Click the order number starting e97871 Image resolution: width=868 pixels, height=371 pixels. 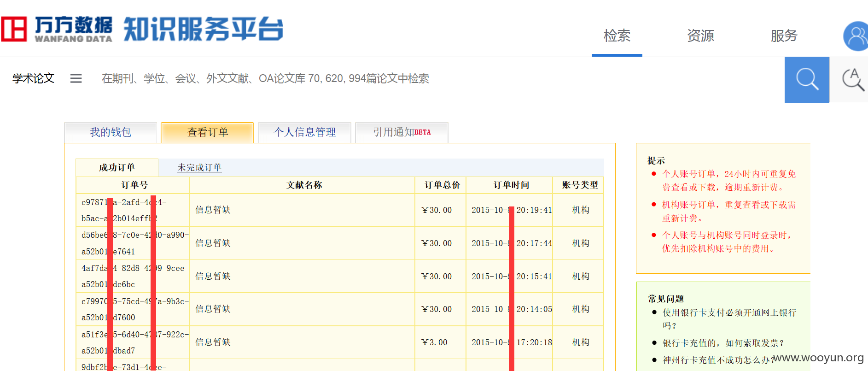coord(124,210)
